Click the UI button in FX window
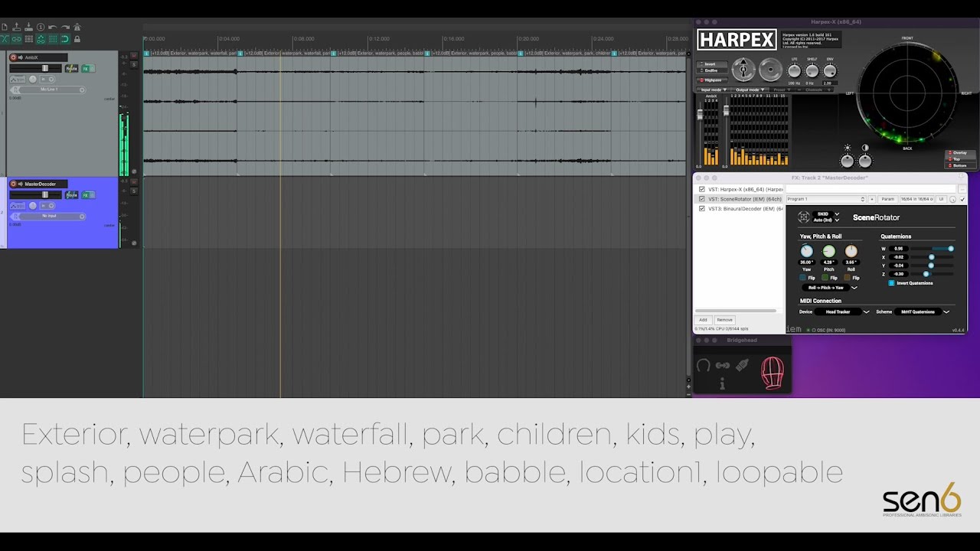The image size is (980, 551). click(x=942, y=199)
